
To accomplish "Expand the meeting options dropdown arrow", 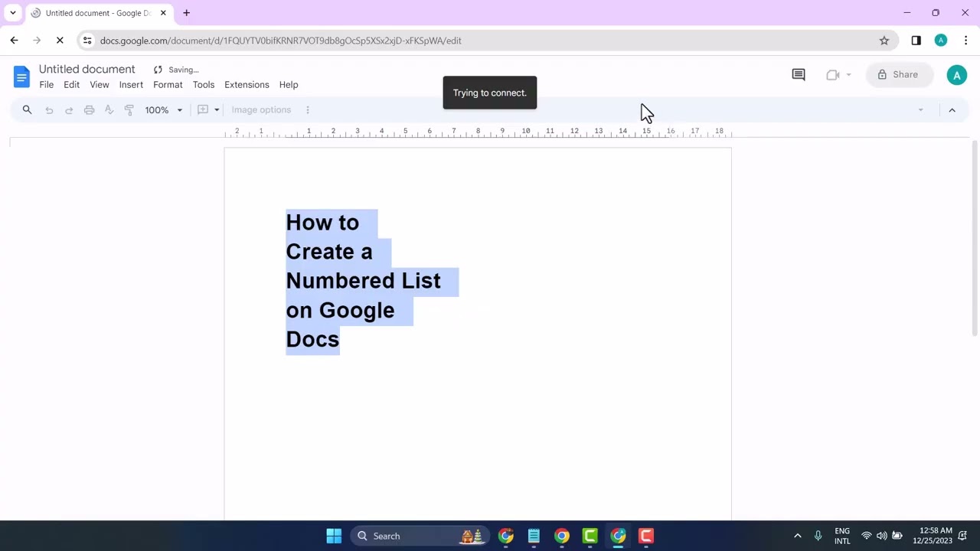I will tap(848, 75).
